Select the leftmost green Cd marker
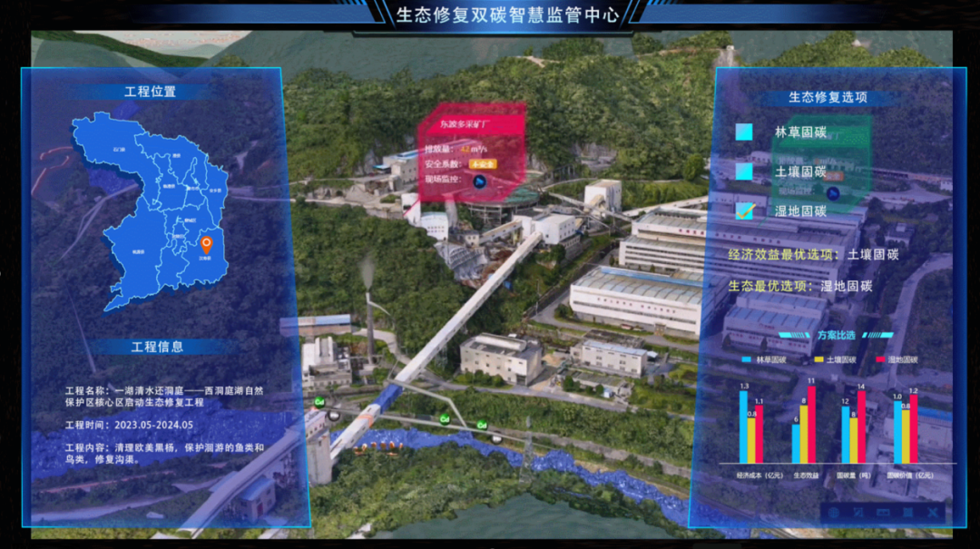980x549 pixels. 319,400
